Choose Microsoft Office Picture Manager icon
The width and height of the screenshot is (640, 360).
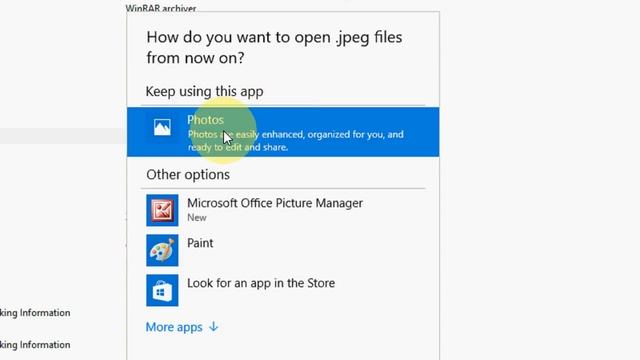(162, 210)
